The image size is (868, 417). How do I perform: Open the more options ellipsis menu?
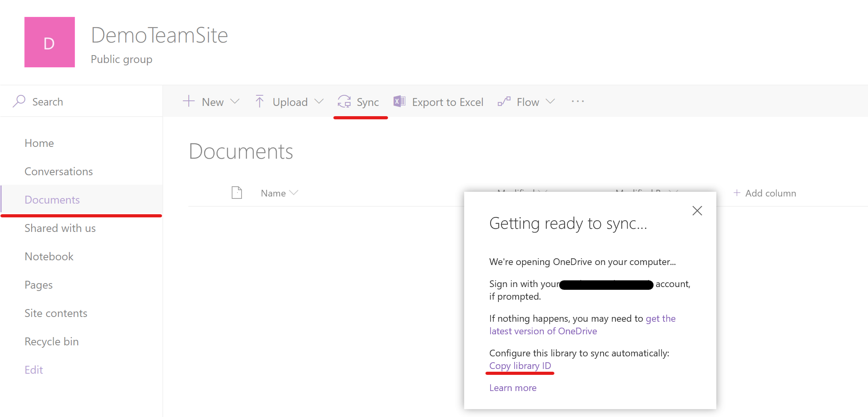coord(578,102)
